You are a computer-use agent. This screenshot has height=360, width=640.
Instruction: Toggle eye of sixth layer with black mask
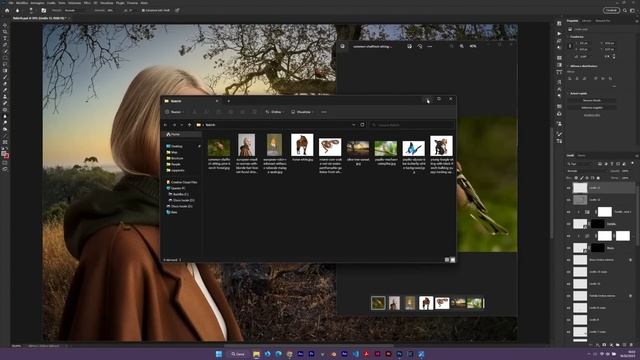point(569,248)
